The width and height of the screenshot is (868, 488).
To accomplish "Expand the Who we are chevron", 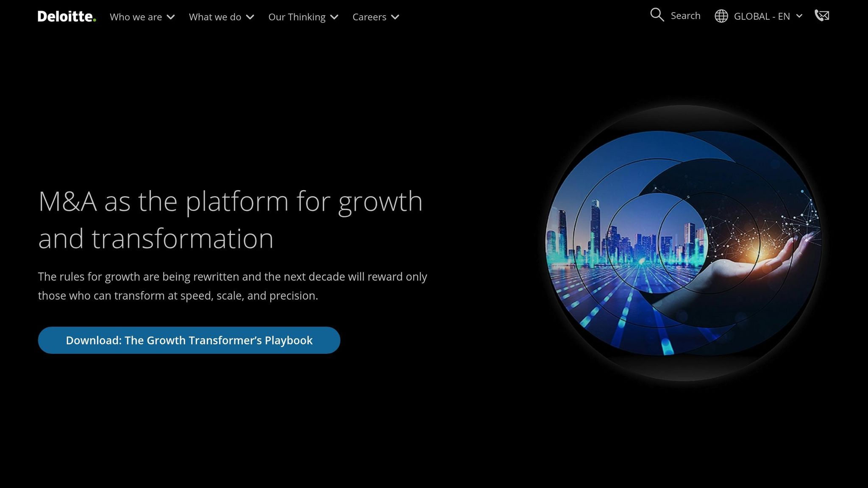I will 171,17.
